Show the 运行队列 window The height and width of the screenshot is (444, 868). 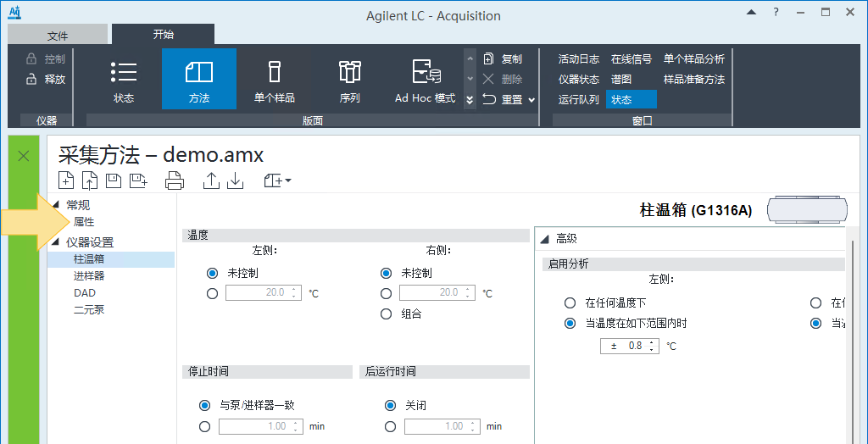[578, 100]
